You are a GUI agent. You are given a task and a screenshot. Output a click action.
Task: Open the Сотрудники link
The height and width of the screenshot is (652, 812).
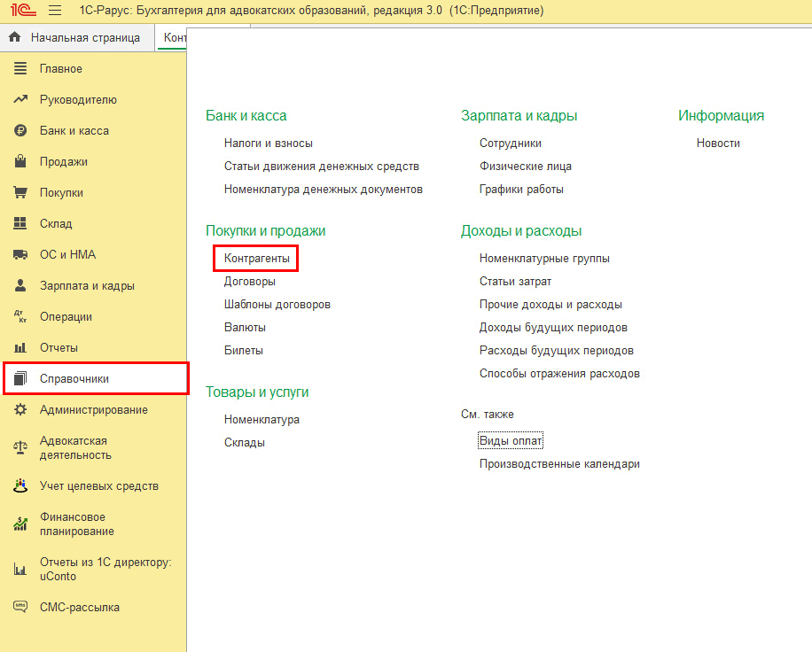point(510,144)
